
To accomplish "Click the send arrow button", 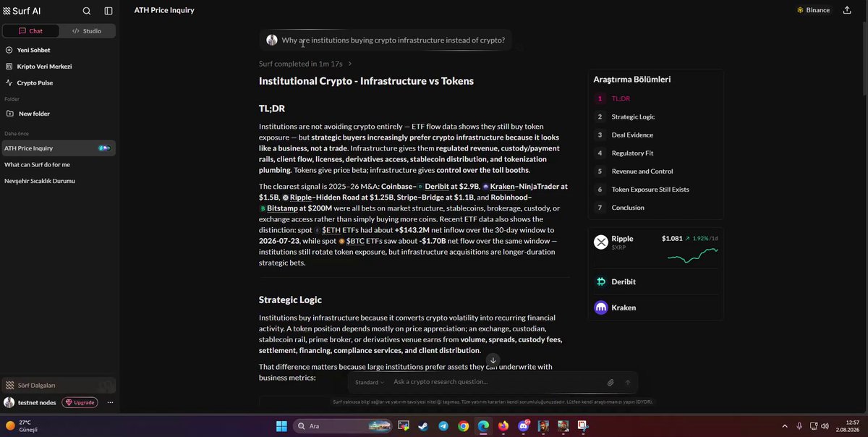I will (628, 382).
